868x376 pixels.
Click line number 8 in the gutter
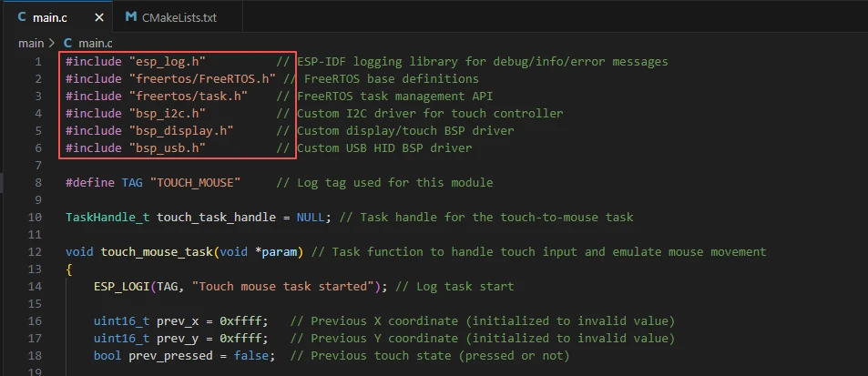(x=38, y=182)
